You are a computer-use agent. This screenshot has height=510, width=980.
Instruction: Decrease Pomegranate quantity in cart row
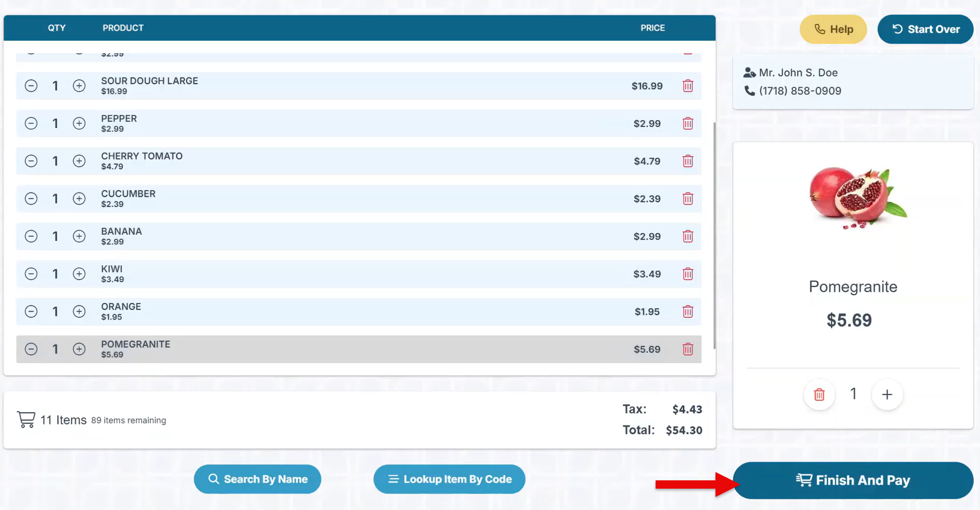(31, 349)
